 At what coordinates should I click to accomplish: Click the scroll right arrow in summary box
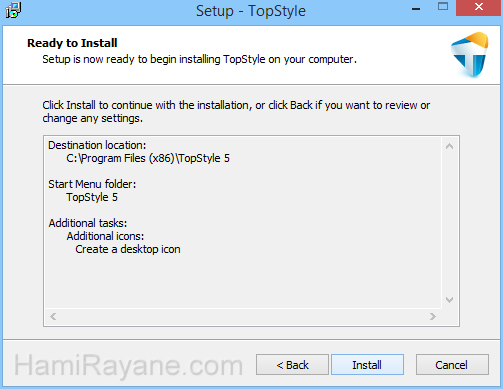[433, 316]
